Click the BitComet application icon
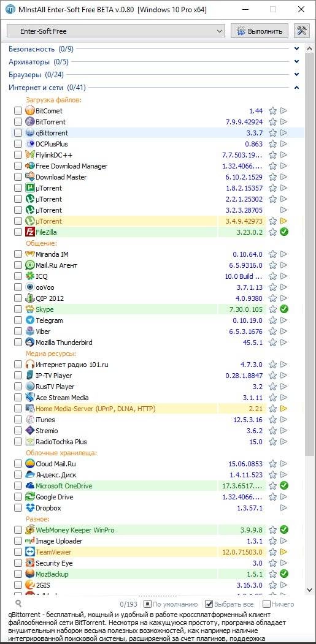 30,111
